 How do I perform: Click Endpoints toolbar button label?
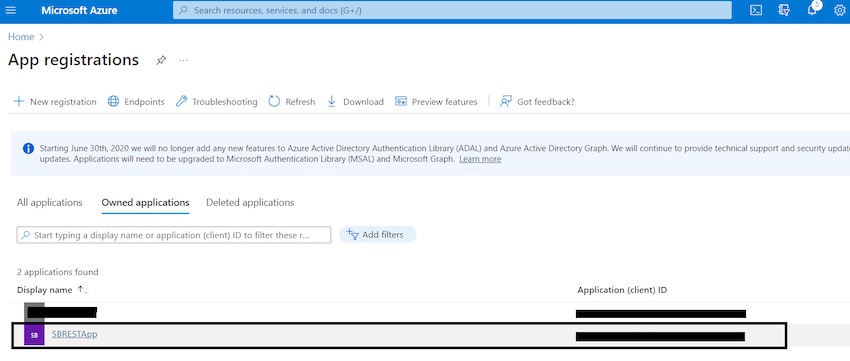click(144, 101)
